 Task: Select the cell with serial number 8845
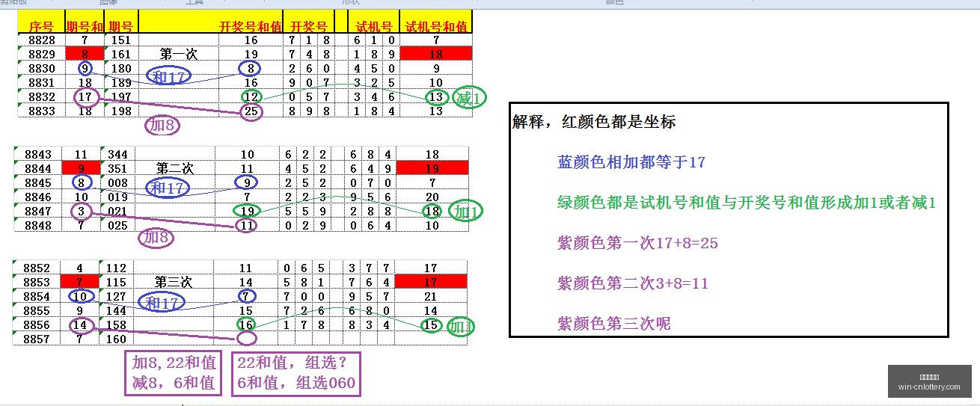click(x=38, y=182)
